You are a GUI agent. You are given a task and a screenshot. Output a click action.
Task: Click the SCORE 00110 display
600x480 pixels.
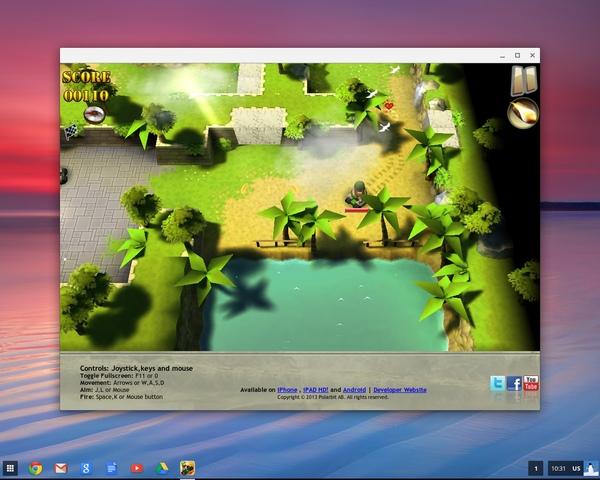point(86,86)
